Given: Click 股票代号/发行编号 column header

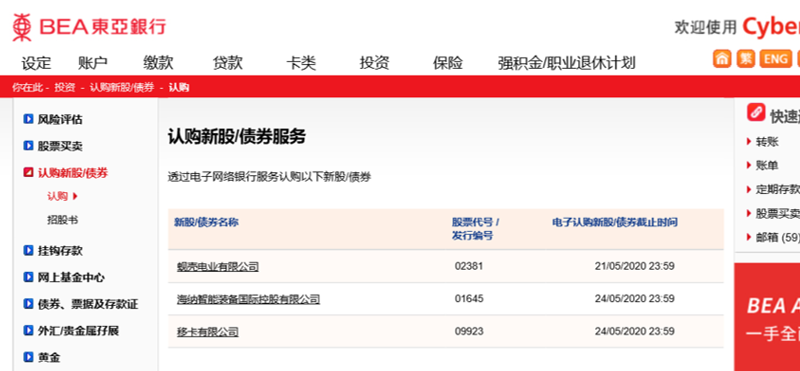Looking at the screenshot, I should (475, 229).
